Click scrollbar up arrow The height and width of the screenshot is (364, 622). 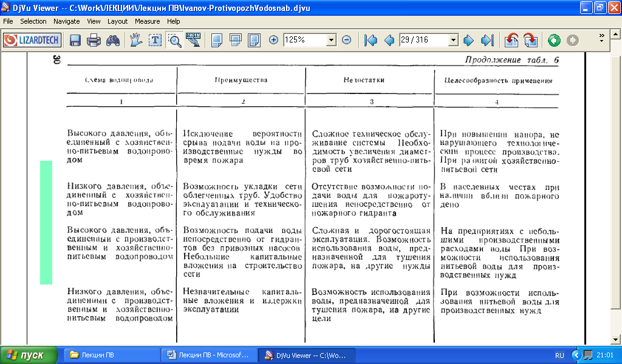tap(615, 34)
